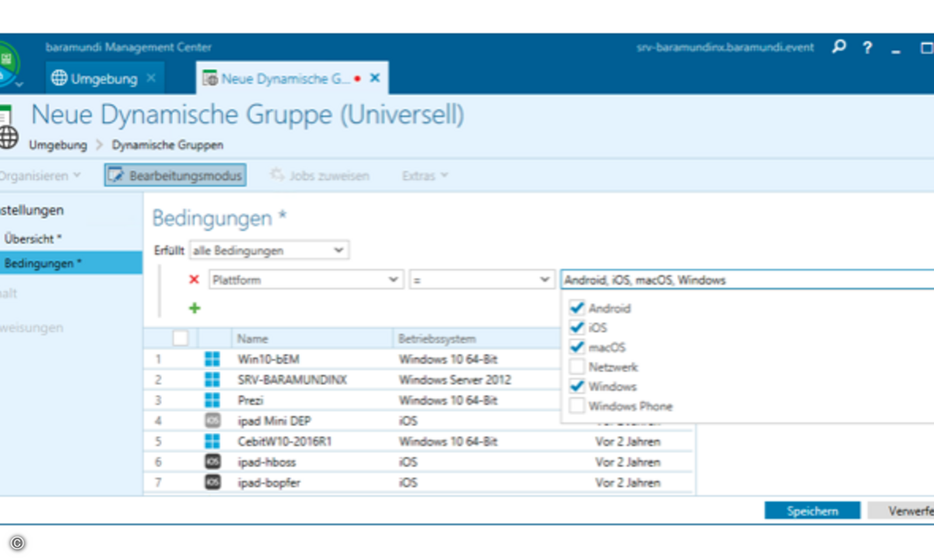Image resolution: width=934 pixels, height=560 pixels.
Task: Select the ipad Mini DEP device name
Action: (272, 421)
